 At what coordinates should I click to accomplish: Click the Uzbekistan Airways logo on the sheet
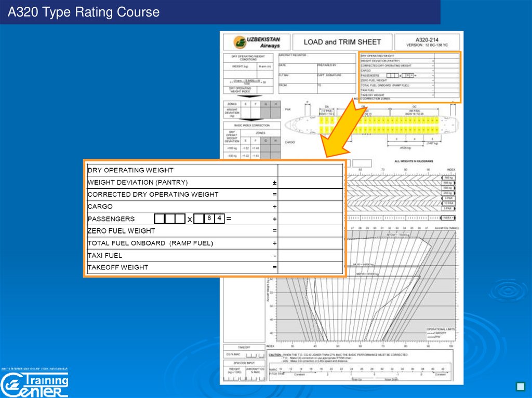point(257,42)
